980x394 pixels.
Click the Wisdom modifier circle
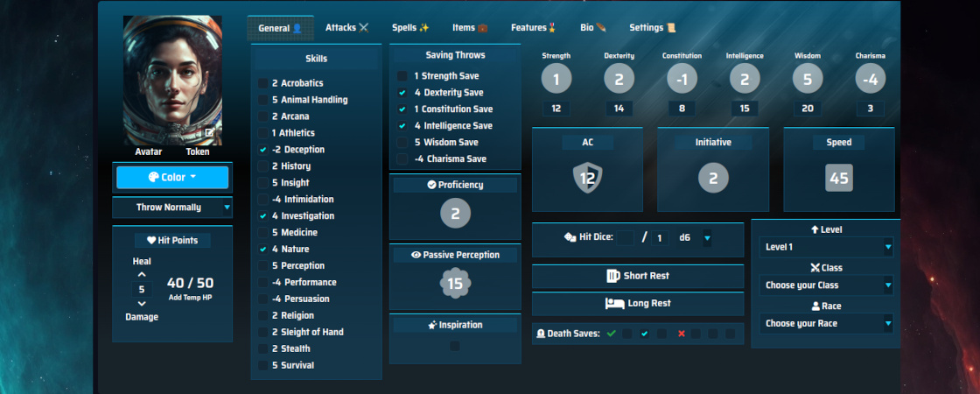click(x=808, y=79)
